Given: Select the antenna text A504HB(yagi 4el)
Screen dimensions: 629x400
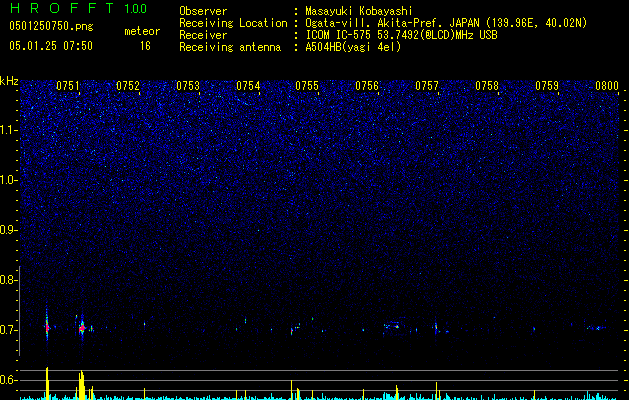Looking at the screenshot, I should (x=353, y=47).
